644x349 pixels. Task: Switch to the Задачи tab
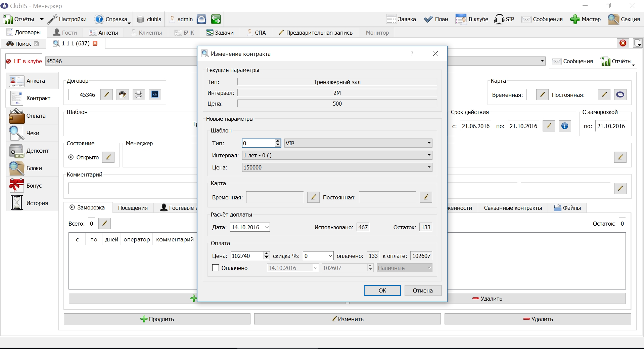pyautogui.click(x=220, y=33)
